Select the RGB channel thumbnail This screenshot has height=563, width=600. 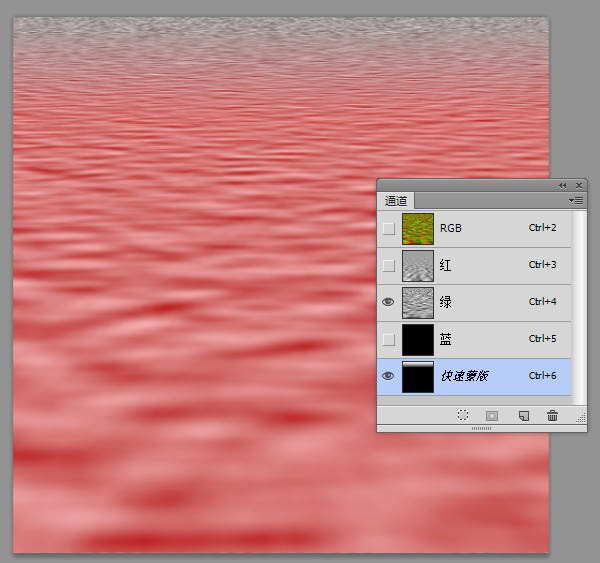click(417, 228)
